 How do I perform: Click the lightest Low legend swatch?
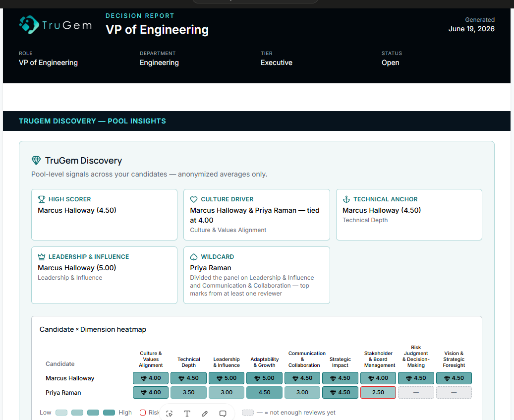click(61, 413)
